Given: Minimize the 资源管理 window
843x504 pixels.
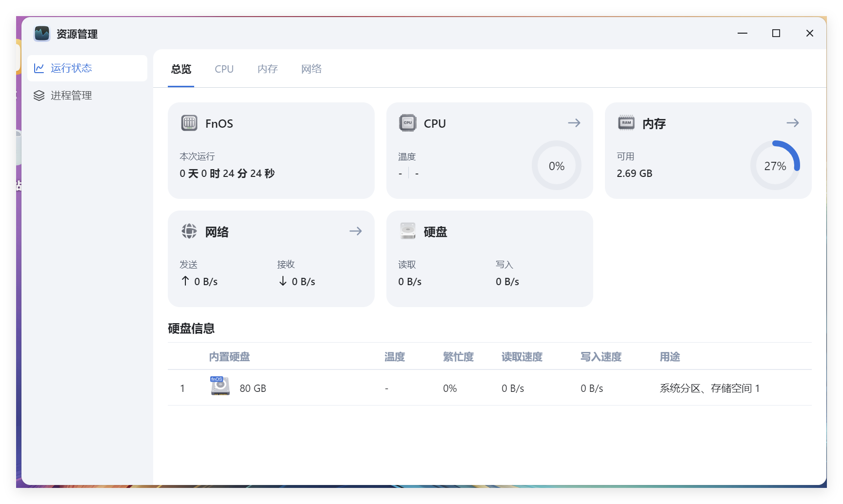Looking at the screenshot, I should (743, 33).
